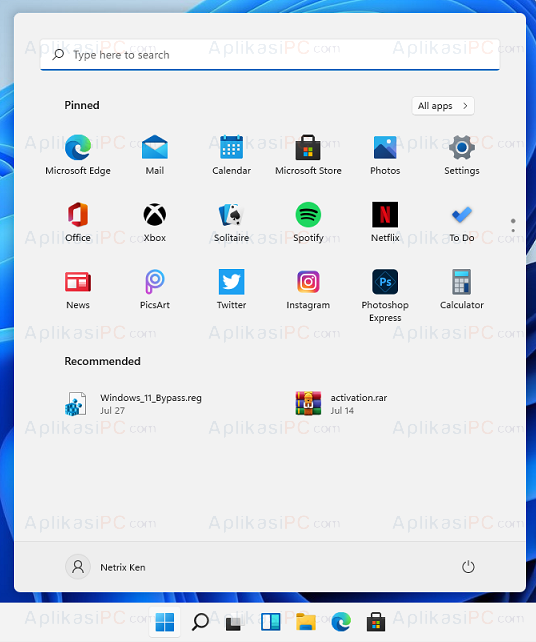
Task: Open the News app
Action: click(78, 289)
